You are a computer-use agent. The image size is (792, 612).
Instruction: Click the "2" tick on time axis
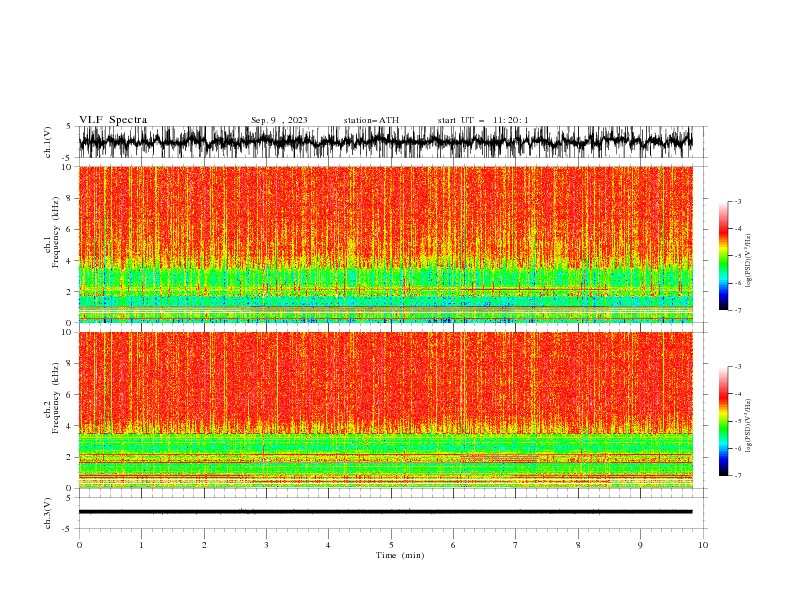[x=204, y=545]
